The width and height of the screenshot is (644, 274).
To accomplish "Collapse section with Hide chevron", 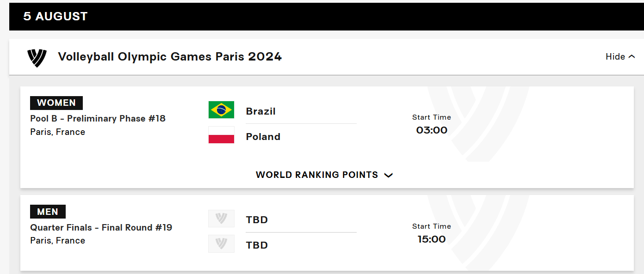I will (x=620, y=56).
